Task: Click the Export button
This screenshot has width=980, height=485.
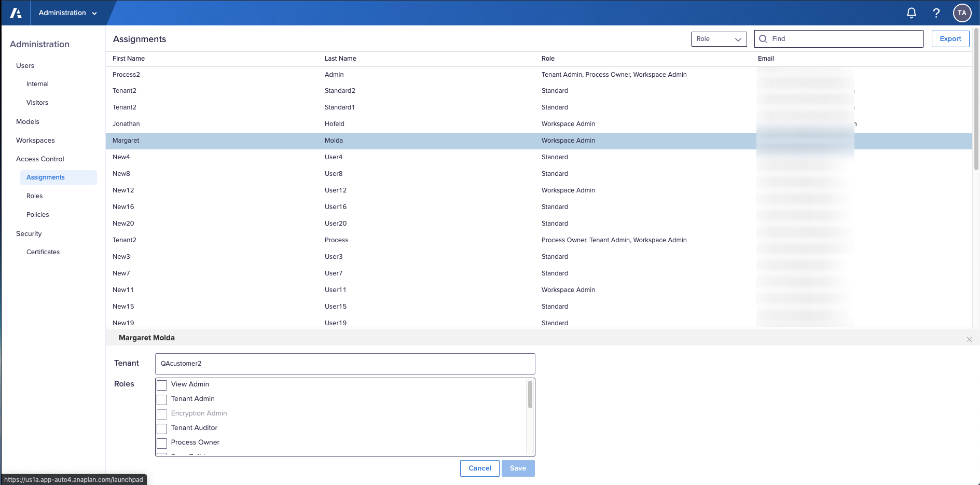Action: pyautogui.click(x=950, y=38)
